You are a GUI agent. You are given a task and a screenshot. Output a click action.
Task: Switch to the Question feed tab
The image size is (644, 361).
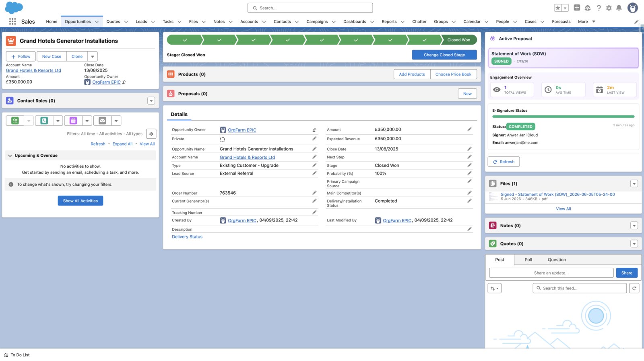click(x=557, y=260)
